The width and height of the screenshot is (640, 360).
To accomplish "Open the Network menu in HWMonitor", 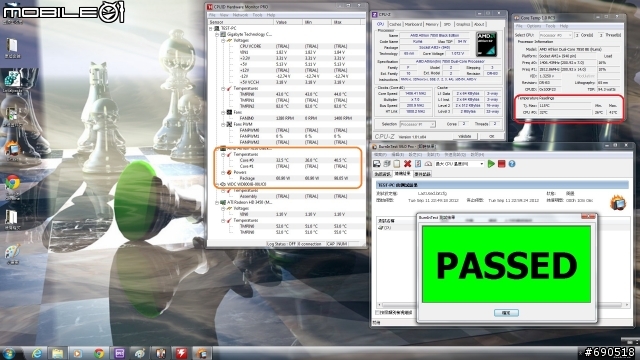I will [x=240, y=15].
